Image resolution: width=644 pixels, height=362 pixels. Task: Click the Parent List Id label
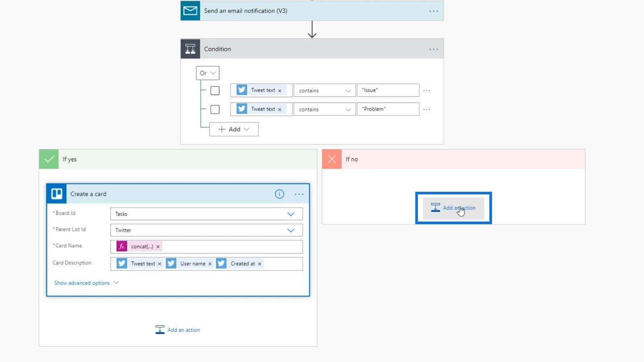(x=70, y=229)
